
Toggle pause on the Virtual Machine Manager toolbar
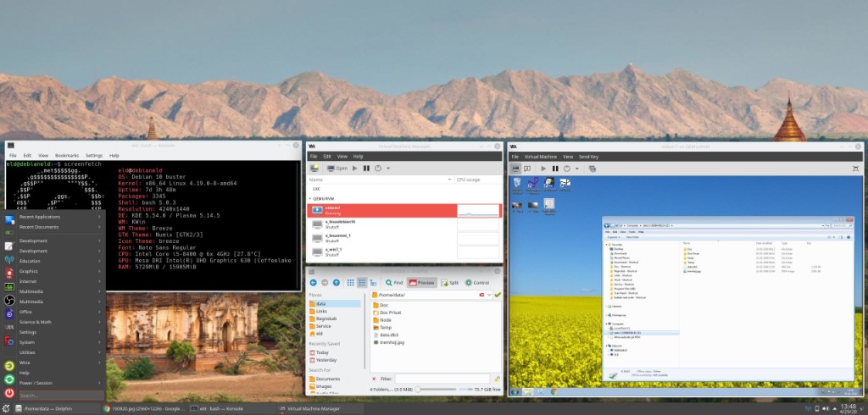tap(366, 169)
